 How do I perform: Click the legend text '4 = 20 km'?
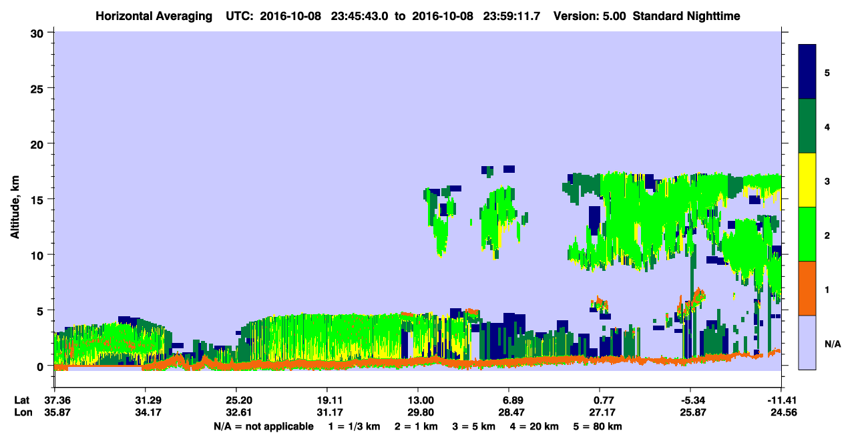point(535,426)
